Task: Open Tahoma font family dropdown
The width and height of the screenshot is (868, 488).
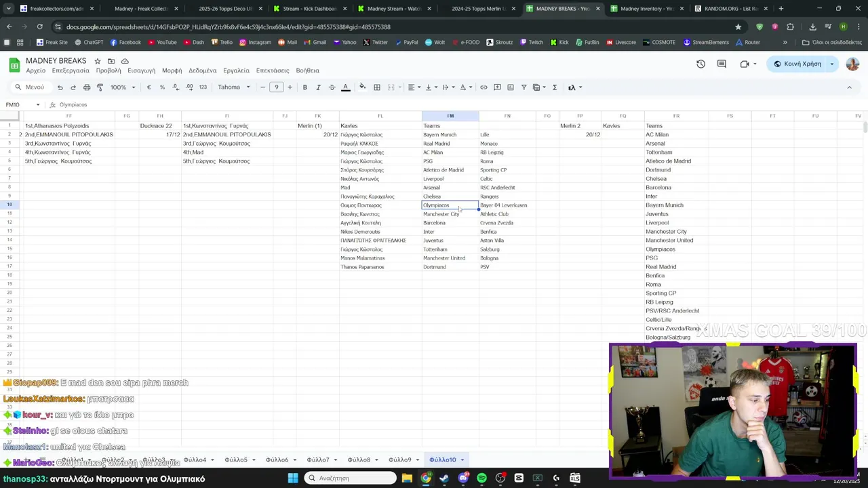Action: point(234,87)
